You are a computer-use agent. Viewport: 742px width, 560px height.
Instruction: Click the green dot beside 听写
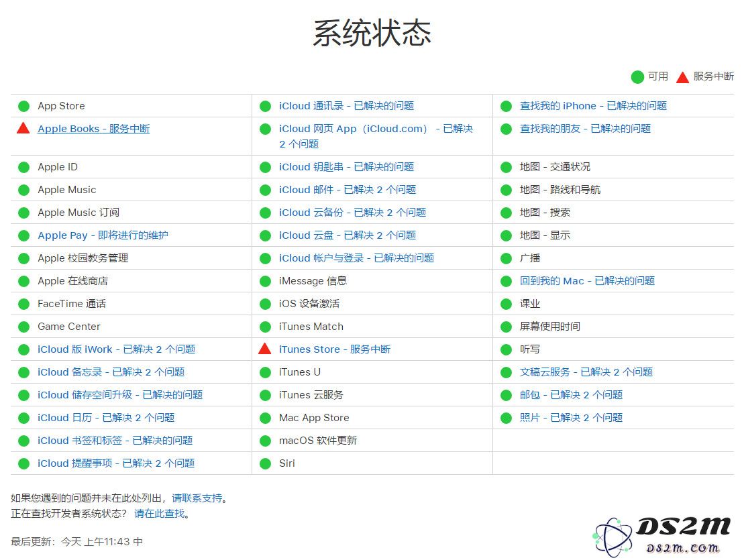(507, 349)
